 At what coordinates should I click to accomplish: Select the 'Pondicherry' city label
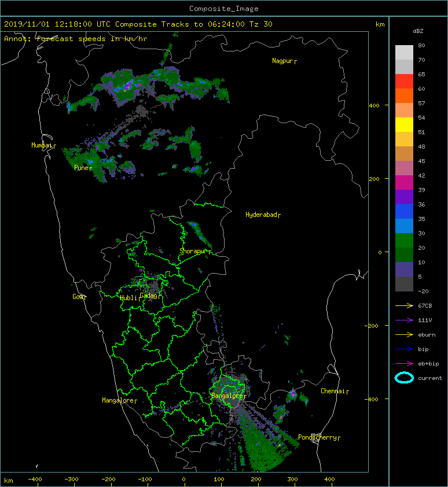317,437
